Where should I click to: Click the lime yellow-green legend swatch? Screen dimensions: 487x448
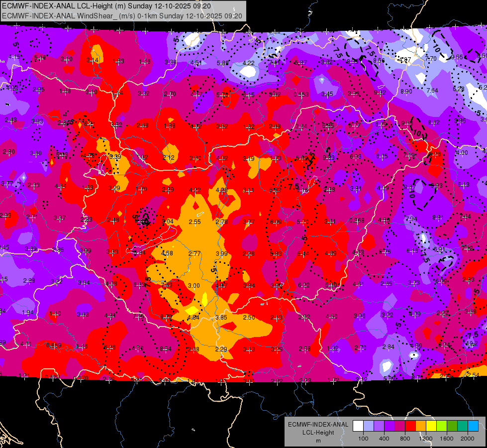[442, 426]
